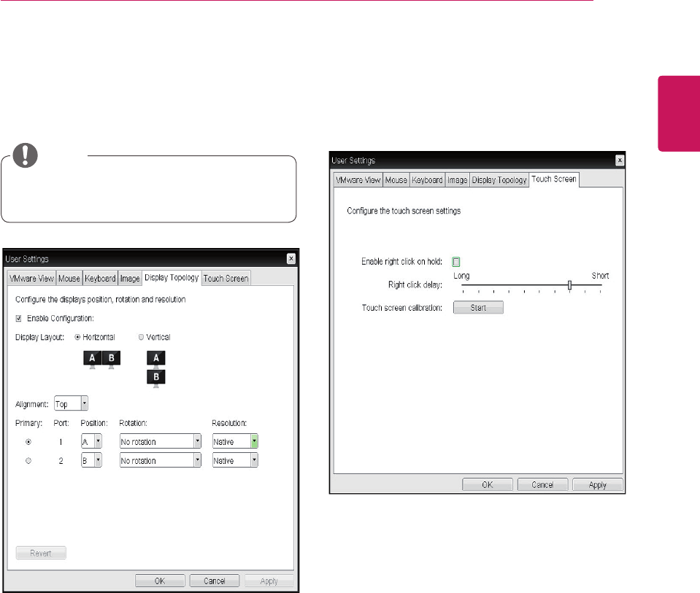Switch to Image tab in Display Topology window
The image size is (700, 593).
tap(130, 279)
